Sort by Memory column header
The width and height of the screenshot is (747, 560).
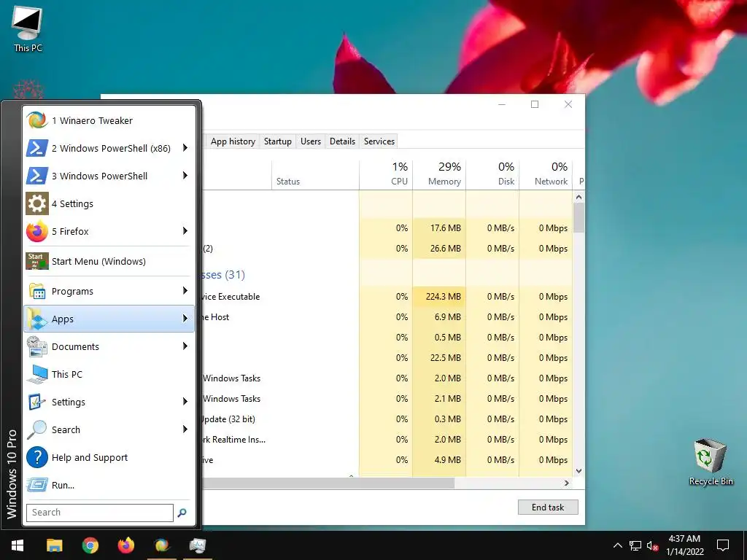(x=439, y=174)
